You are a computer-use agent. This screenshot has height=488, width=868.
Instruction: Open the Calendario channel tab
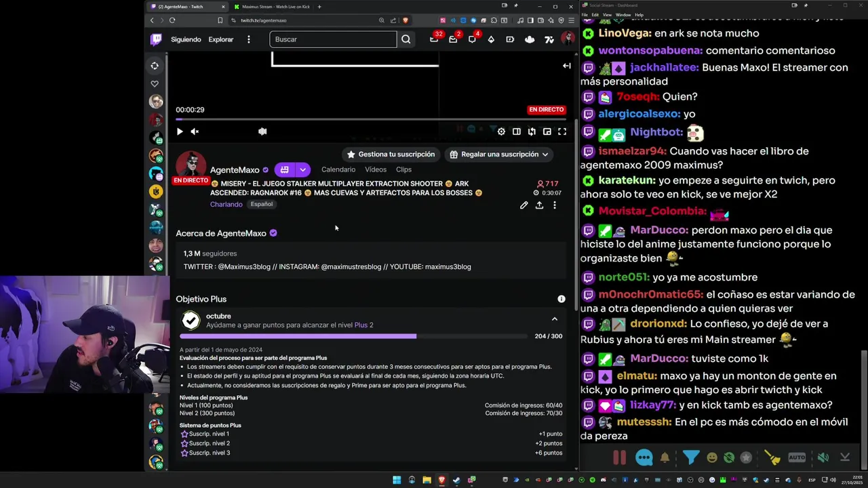pos(338,169)
